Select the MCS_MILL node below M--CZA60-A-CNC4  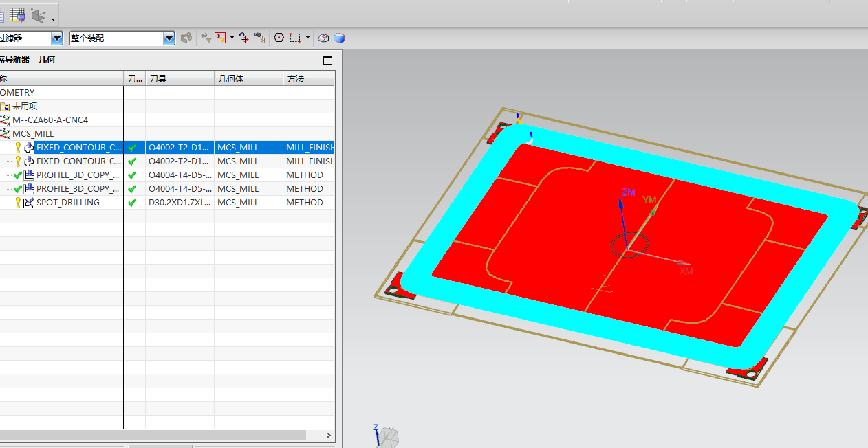pos(33,133)
